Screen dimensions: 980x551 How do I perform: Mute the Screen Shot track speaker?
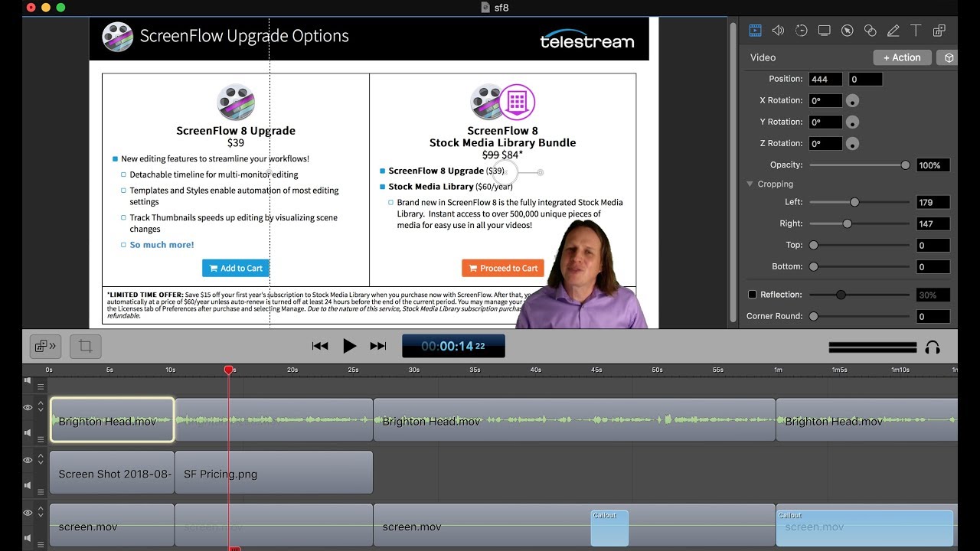[28, 485]
